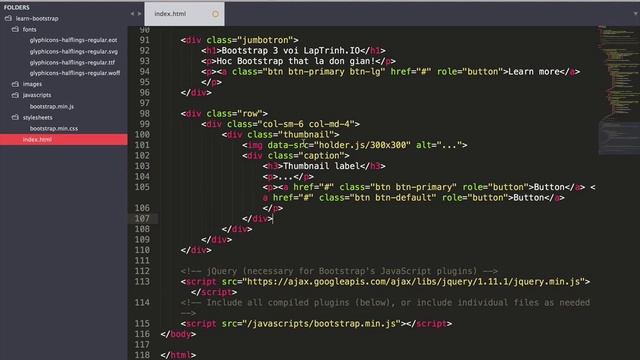Screen dimensions: 640x360
Task: Open glyphicons-halflings-regular.eot file
Action: (73, 40)
